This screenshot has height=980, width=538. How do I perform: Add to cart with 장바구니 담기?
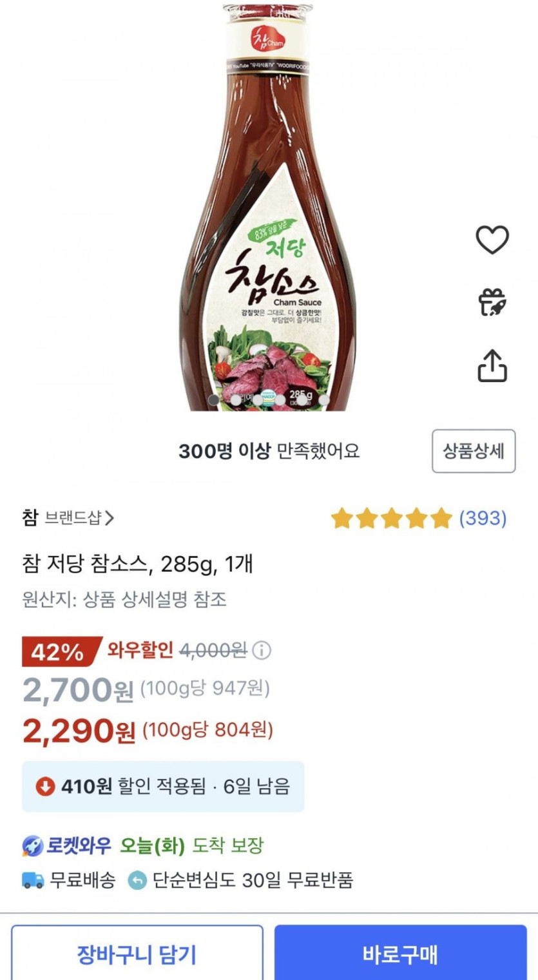click(x=137, y=954)
